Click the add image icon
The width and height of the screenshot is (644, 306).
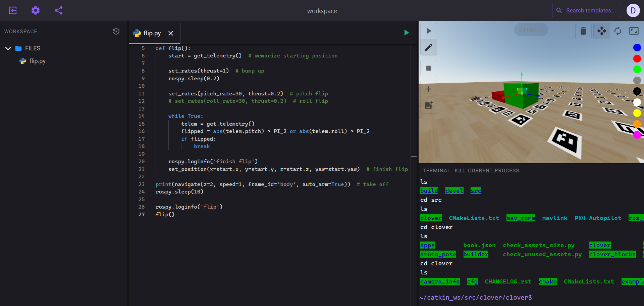click(429, 105)
